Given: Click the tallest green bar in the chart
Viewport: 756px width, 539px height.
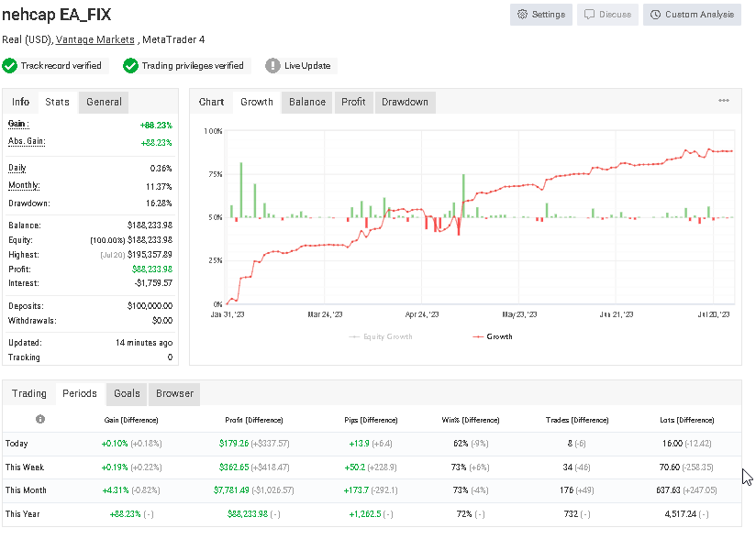Looking at the screenshot, I should pyautogui.click(x=241, y=190).
